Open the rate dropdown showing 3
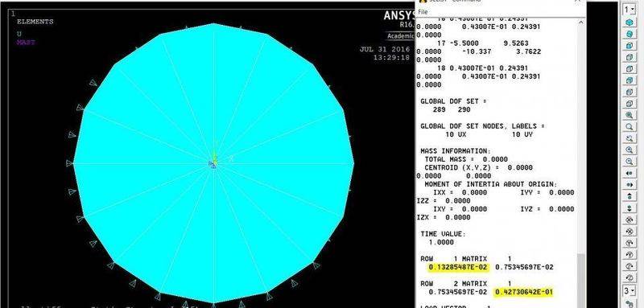 pyautogui.click(x=629, y=291)
